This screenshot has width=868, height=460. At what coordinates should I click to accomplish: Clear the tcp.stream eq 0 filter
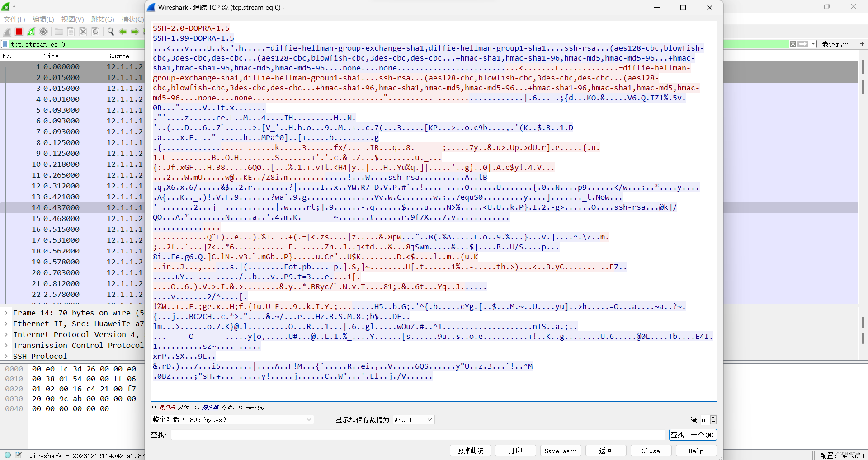click(793, 44)
